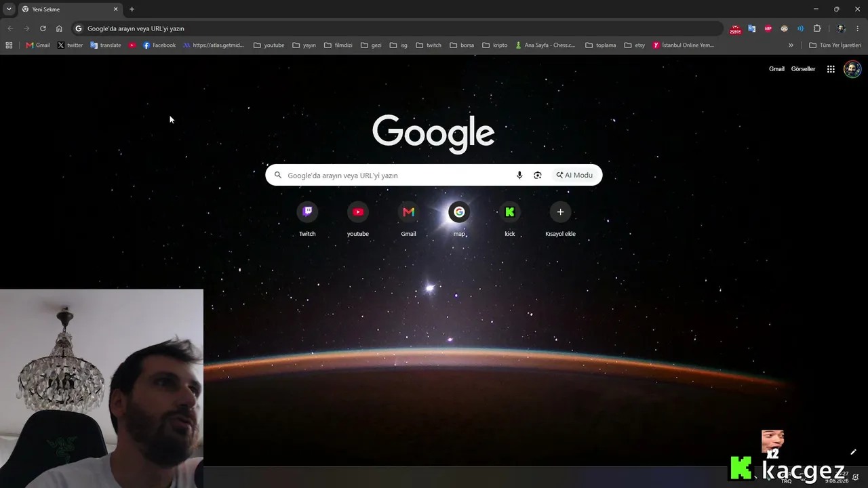Open the twitter bookmark

click(x=70, y=45)
